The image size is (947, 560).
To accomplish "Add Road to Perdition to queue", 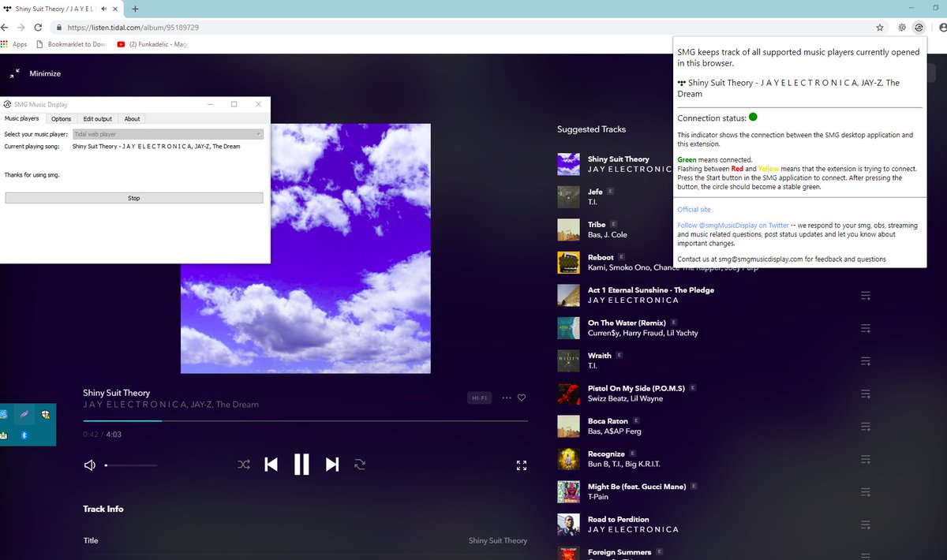I will point(865,525).
